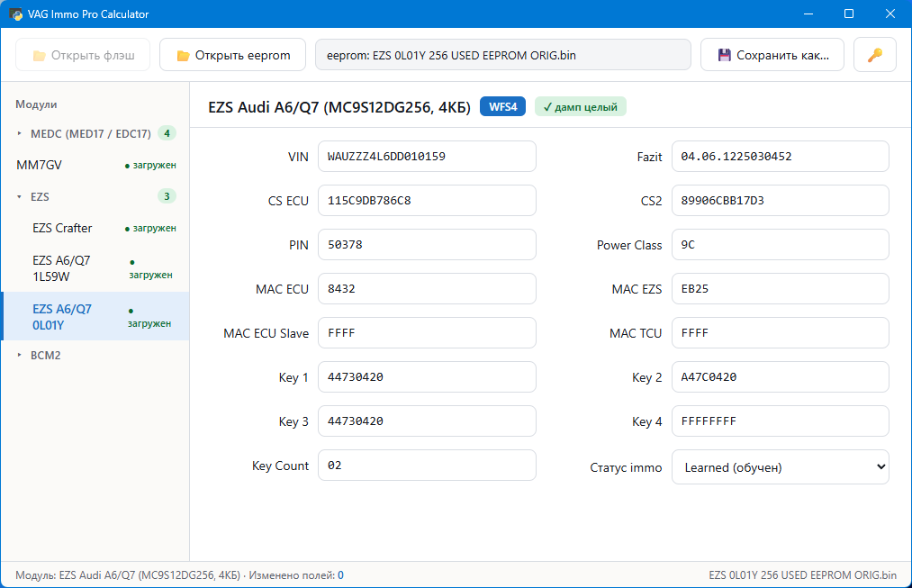Image resolution: width=912 pixels, height=588 pixels.
Task: Open the Статус immo dropdown
Action: pyautogui.click(x=780, y=467)
